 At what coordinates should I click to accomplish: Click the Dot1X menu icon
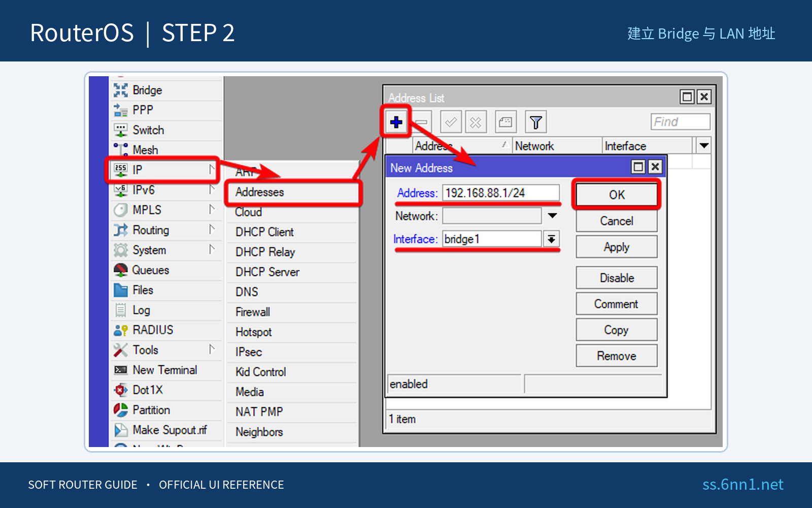click(x=121, y=390)
